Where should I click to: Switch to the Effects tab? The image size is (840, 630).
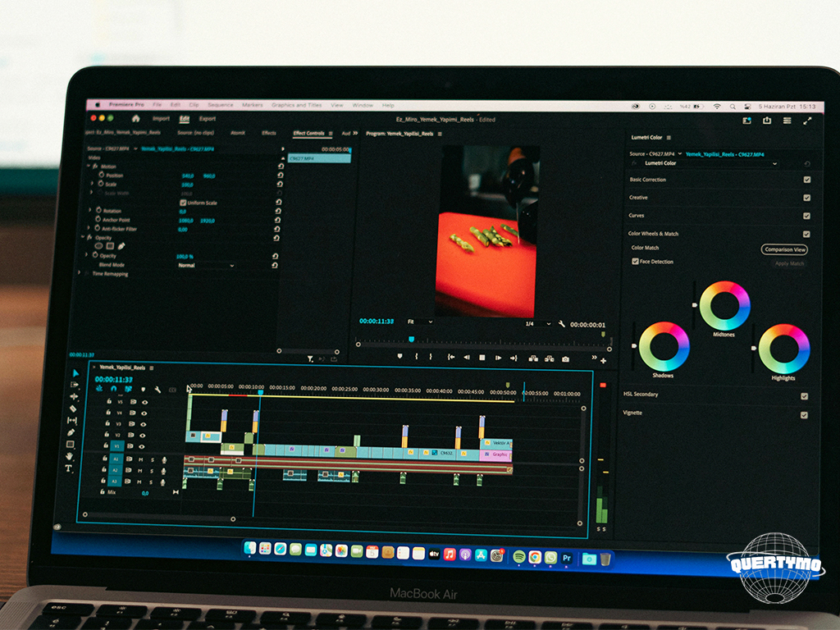(x=269, y=133)
